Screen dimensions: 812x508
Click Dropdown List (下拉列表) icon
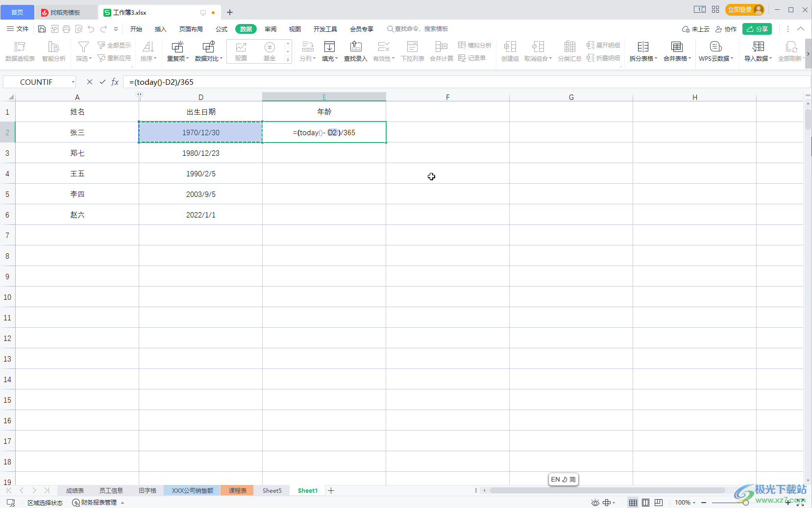point(413,47)
